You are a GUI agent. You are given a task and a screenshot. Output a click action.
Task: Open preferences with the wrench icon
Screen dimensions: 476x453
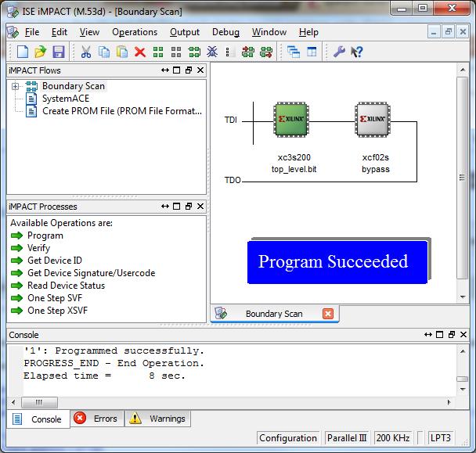[x=339, y=52]
